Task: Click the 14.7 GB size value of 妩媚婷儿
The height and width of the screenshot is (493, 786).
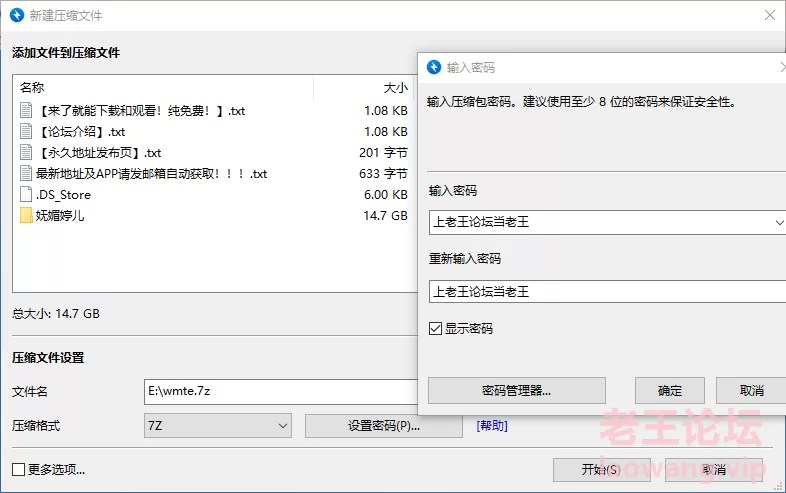Action: click(385, 216)
